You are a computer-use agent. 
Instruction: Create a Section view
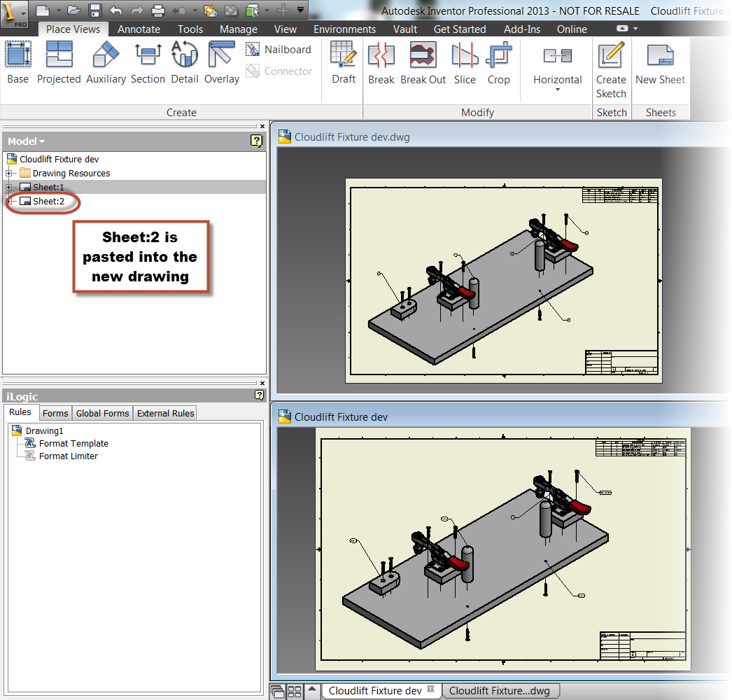click(148, 62)
